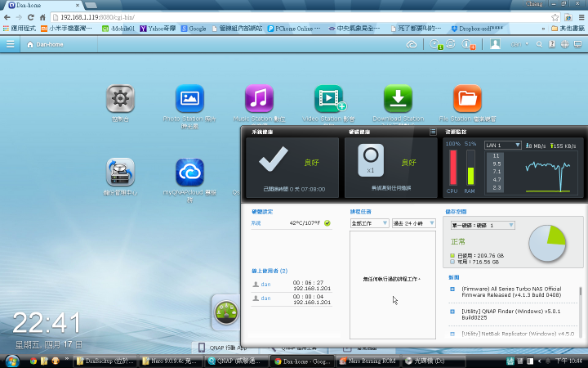Viewport: 588px width, 368px height.
Task: Open the PChome Online bookmark
Action: tap(294, 29)
